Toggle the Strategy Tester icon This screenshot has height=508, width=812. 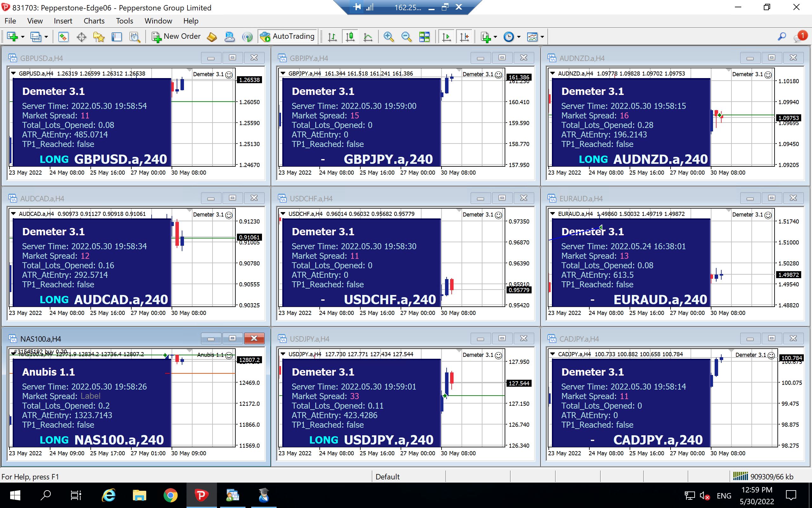[x=135, y=37]
